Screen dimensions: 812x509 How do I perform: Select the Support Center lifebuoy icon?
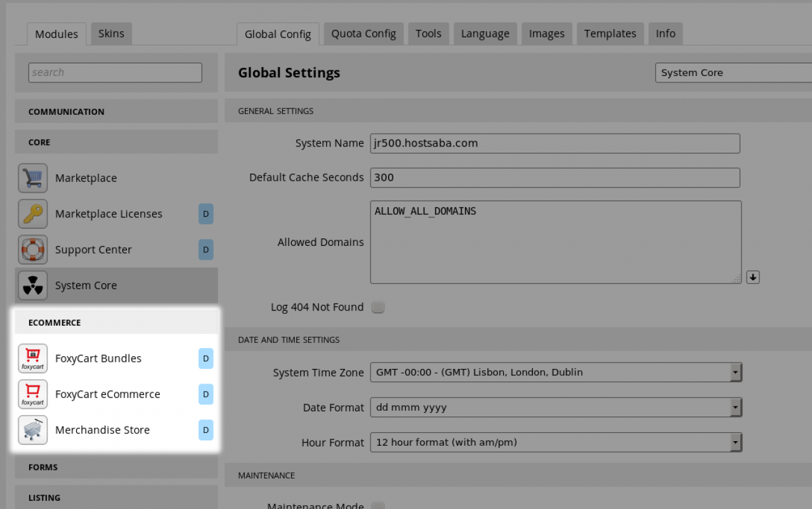click(x=32, y=250)
